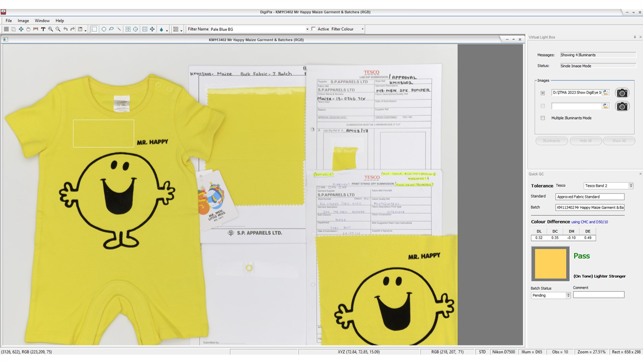Open the grey grid options dropdown
643x363 pixels.
point(178,29)
